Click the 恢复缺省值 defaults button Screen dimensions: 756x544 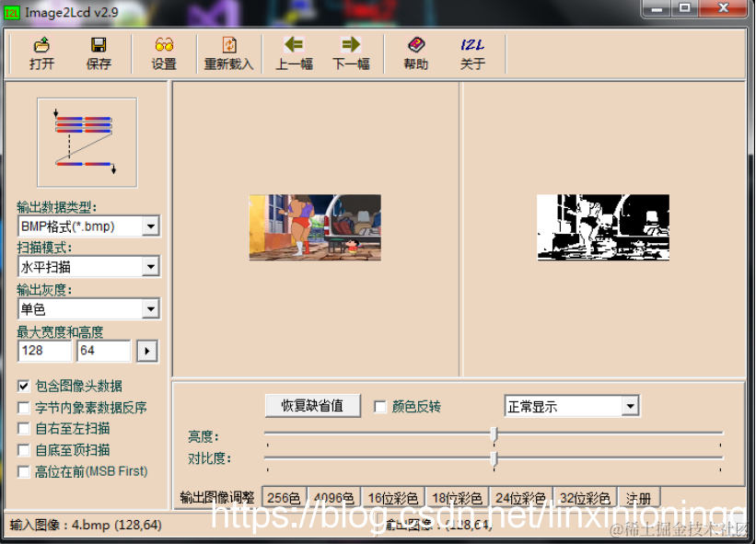312,405
